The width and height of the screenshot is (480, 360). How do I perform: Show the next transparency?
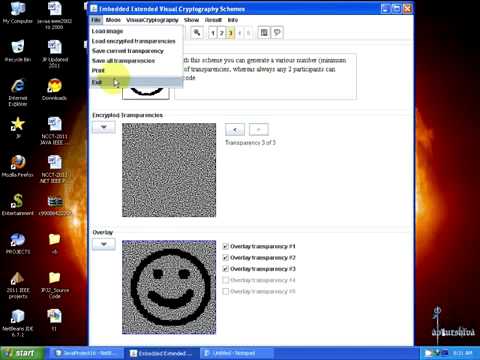click(x=259, y=130)
